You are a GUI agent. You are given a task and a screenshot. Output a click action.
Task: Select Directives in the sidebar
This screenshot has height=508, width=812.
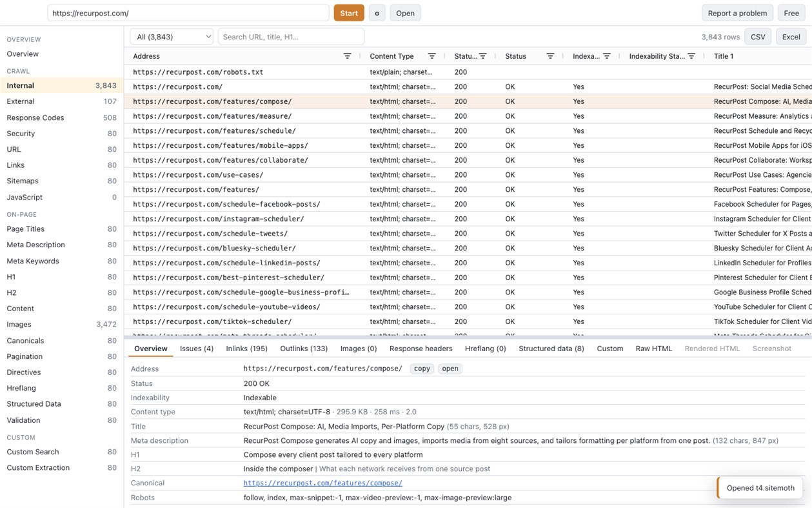[62, 372]
